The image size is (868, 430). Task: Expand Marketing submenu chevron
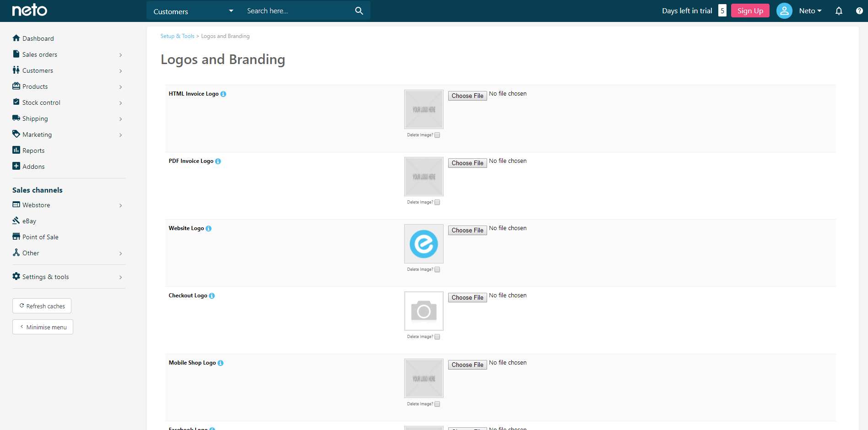(120, 135)
